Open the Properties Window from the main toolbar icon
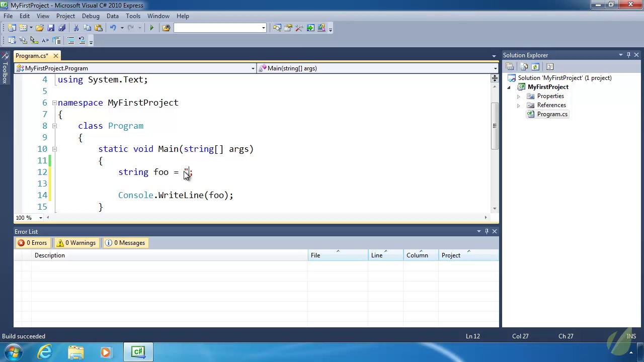 tap(288, 28)
